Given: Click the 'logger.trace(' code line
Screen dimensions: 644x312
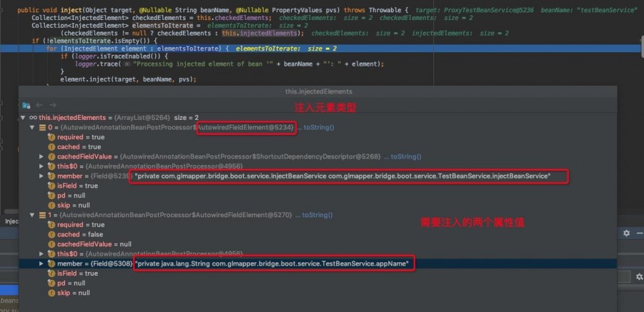Looking at the screenshot, I should click(x=230, y=64).
